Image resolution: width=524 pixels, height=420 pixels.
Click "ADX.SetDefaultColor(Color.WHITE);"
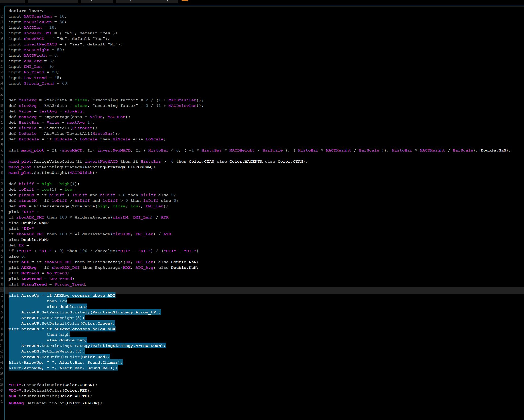pos(50,396)
